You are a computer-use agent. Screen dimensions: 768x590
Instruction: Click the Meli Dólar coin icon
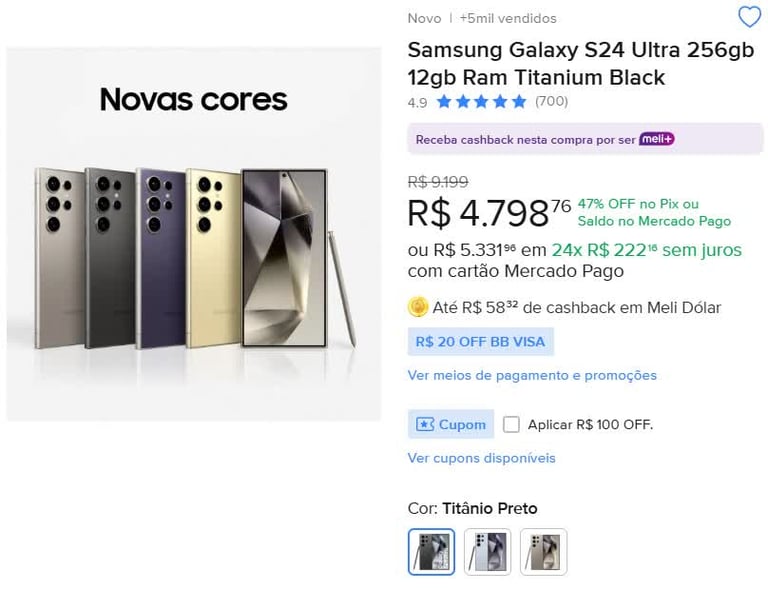pyautogui.click(x=418, y=307)
